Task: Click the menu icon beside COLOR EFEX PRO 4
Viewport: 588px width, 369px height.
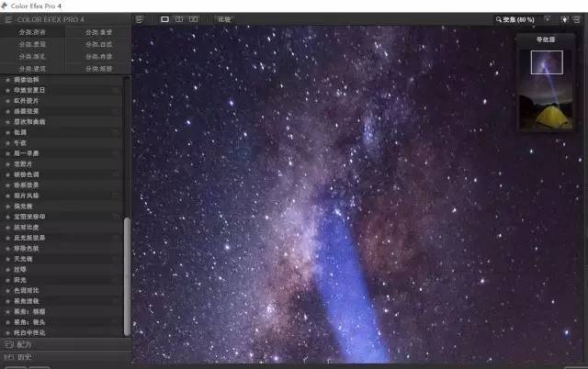Action: 8,19
